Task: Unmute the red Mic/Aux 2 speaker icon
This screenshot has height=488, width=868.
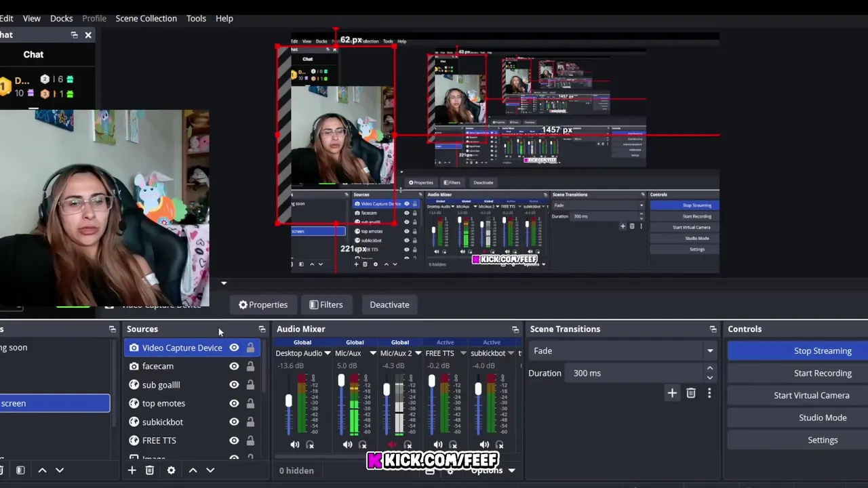Action: [x=392, y=445]
